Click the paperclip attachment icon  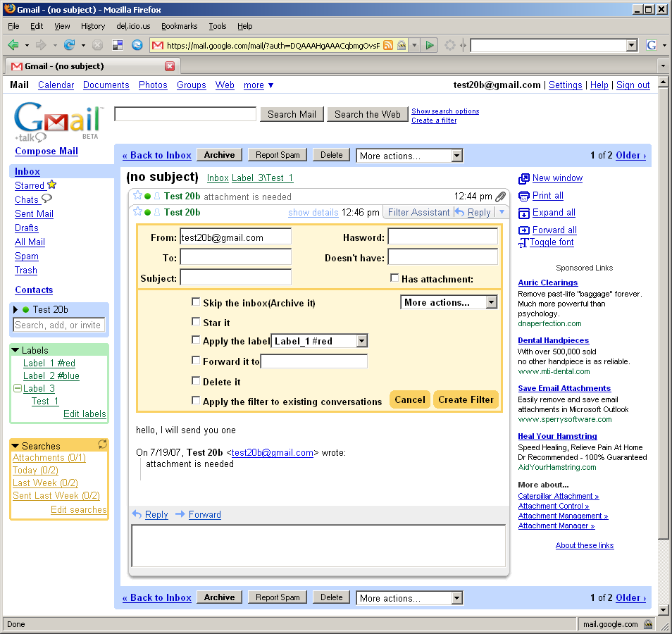click(x=500, y=197)
